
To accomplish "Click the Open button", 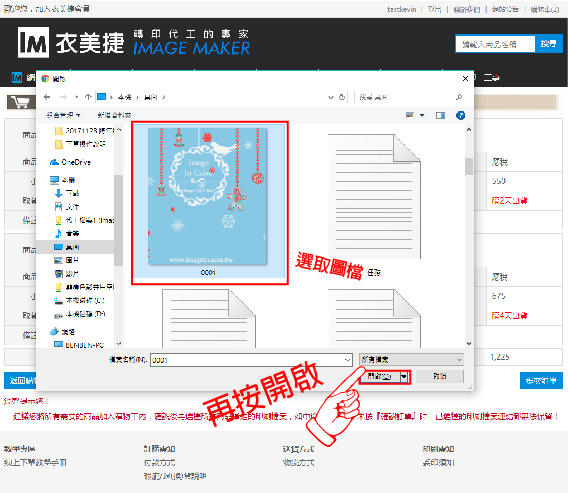I will tap(380, 377).
